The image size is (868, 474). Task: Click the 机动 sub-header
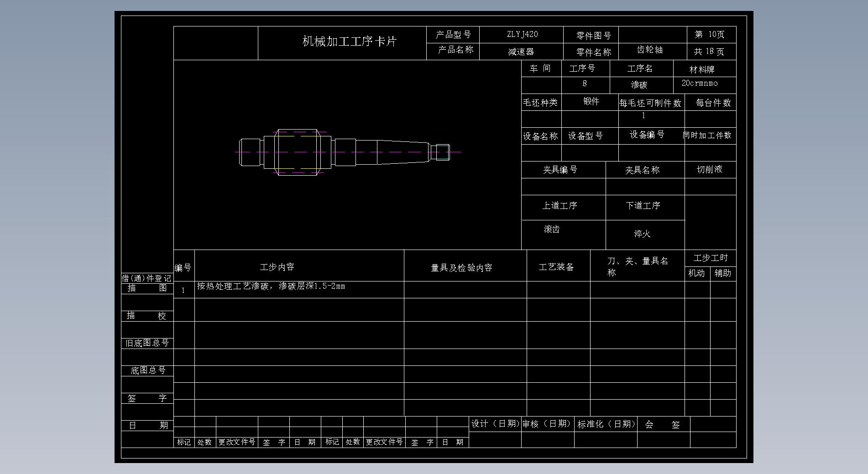(x=696, y=273)
